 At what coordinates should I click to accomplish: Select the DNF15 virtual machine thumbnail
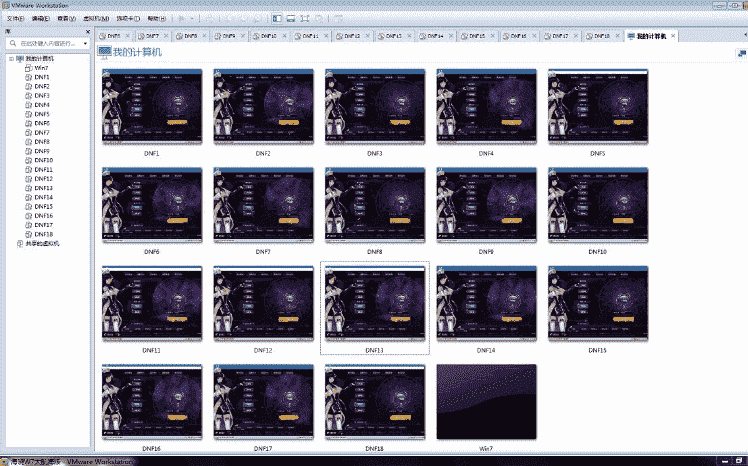(x=598, y=303)
